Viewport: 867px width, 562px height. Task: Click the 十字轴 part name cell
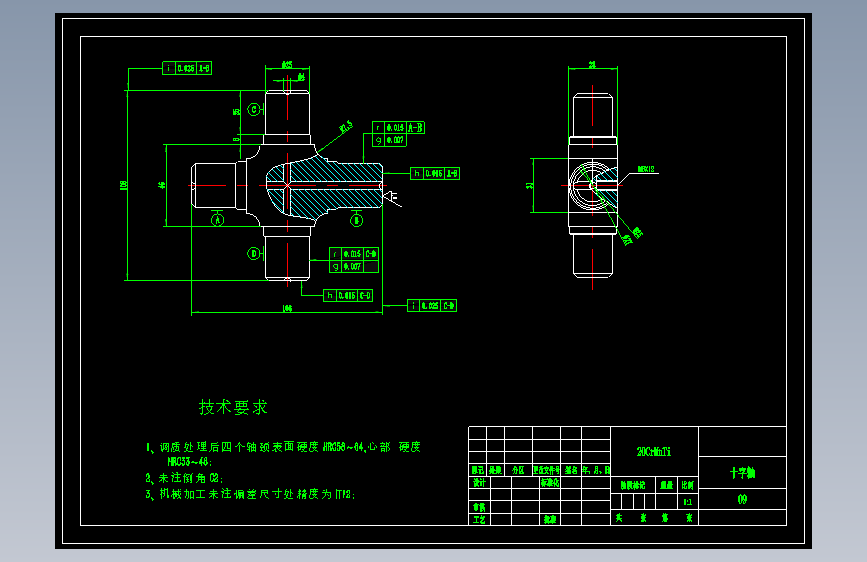[743, 473]
